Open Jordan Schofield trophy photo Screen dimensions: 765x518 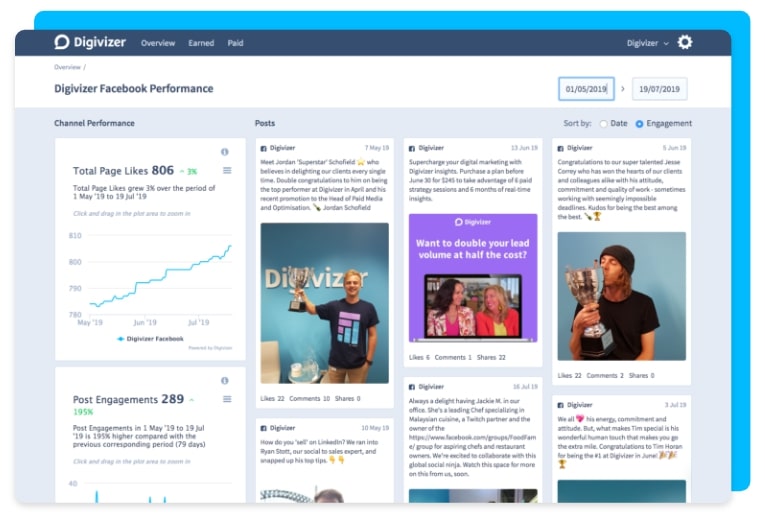pyautogui.click(x=324, y=303)
